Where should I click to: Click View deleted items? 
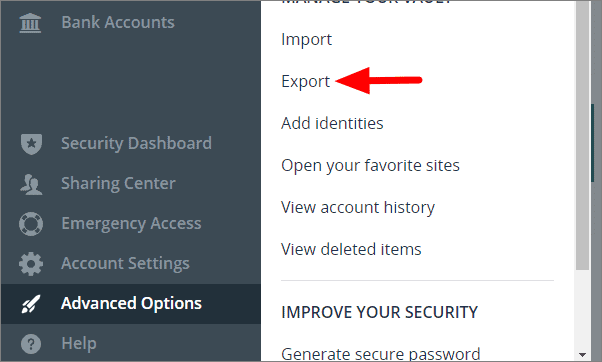click(x=351, y=249)
